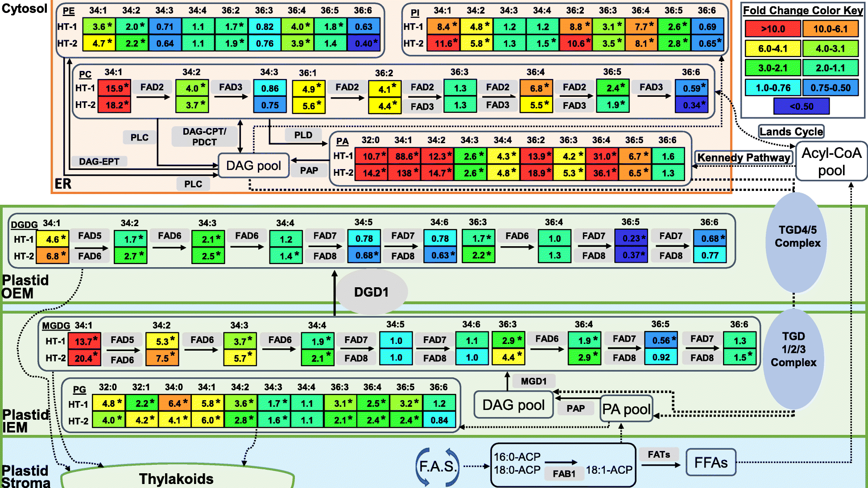Select the 6.4* cell in the PG table

click(175, 403)
